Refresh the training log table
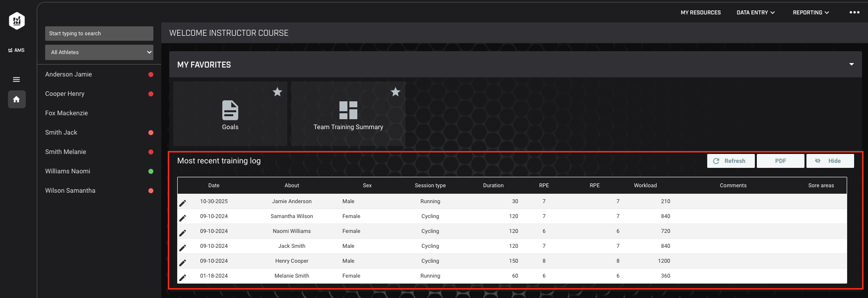 pos(731,161)
